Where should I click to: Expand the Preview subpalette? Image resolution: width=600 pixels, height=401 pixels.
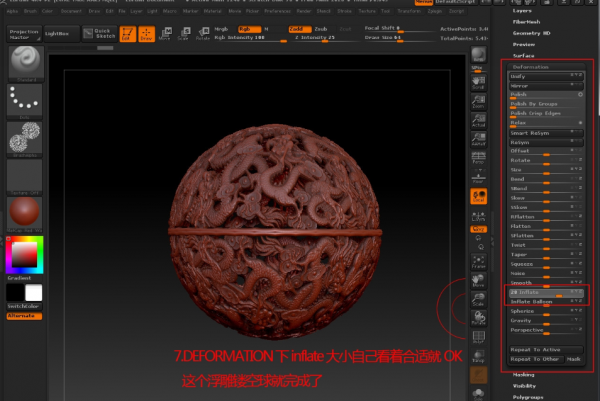tap(524, 44)
